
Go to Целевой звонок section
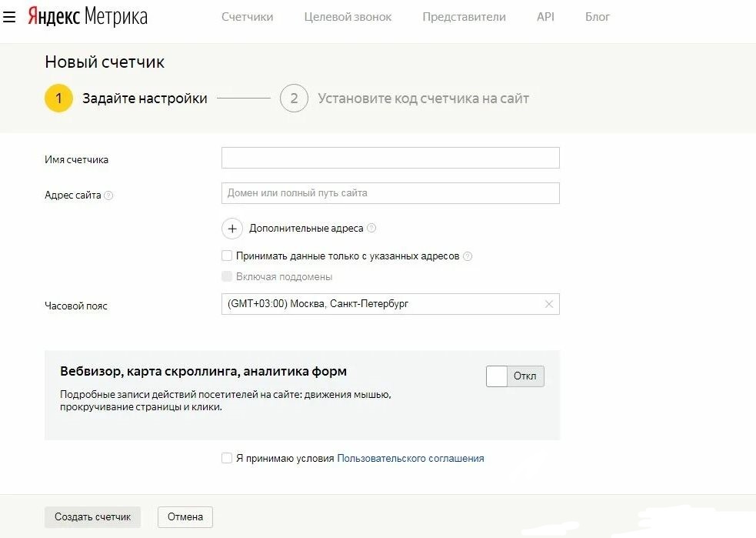pyautogui.click(x=348, y=17)
